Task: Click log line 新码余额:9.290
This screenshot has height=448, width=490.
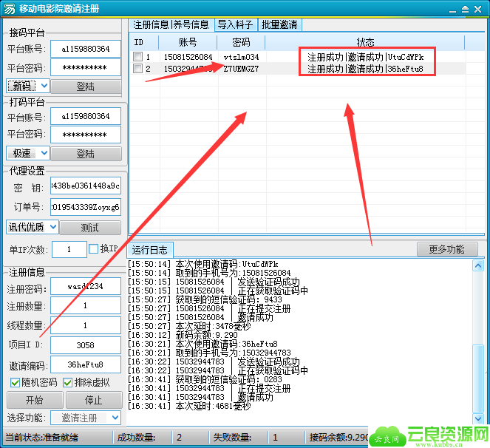Action: [x=183, y=335]
